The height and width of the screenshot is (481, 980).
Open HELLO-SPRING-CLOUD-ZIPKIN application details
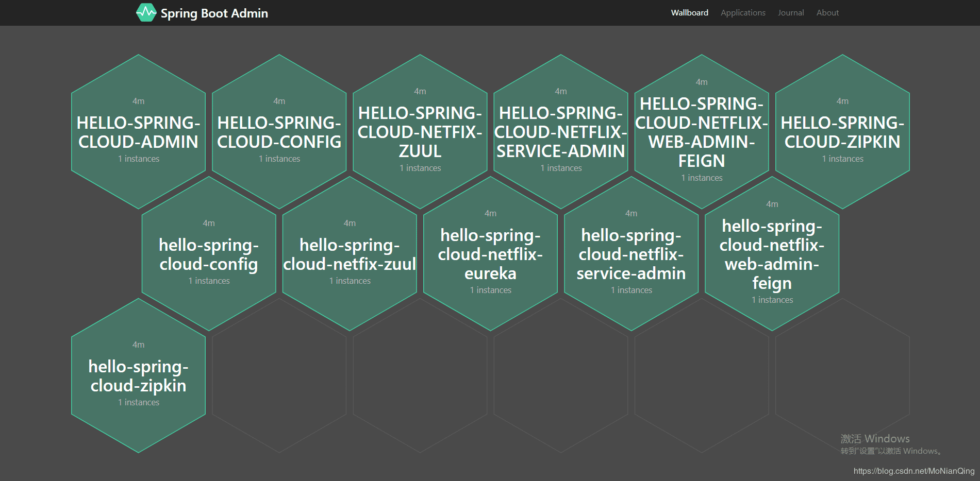point(842,129)
